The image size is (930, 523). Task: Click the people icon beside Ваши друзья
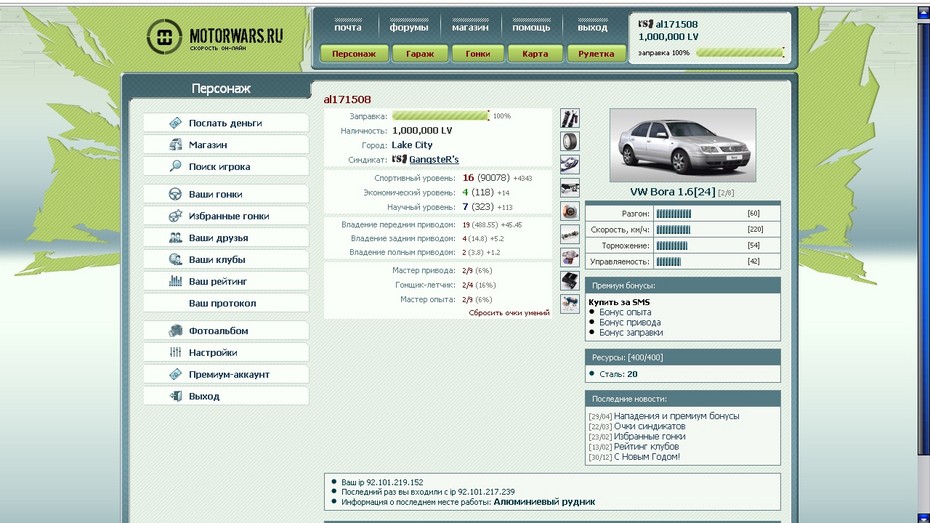click(175, 238)
